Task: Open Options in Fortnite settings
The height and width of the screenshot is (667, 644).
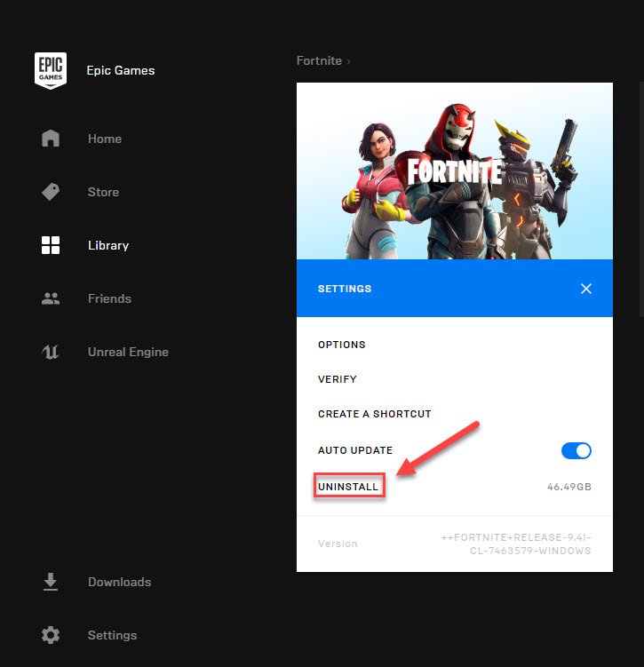Action: pyautogui.click(x=341, y=345)
